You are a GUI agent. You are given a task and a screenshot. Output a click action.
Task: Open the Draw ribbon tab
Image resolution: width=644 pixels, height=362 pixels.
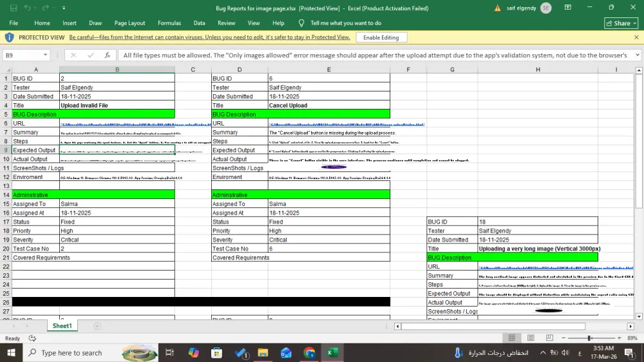[95, 23]
